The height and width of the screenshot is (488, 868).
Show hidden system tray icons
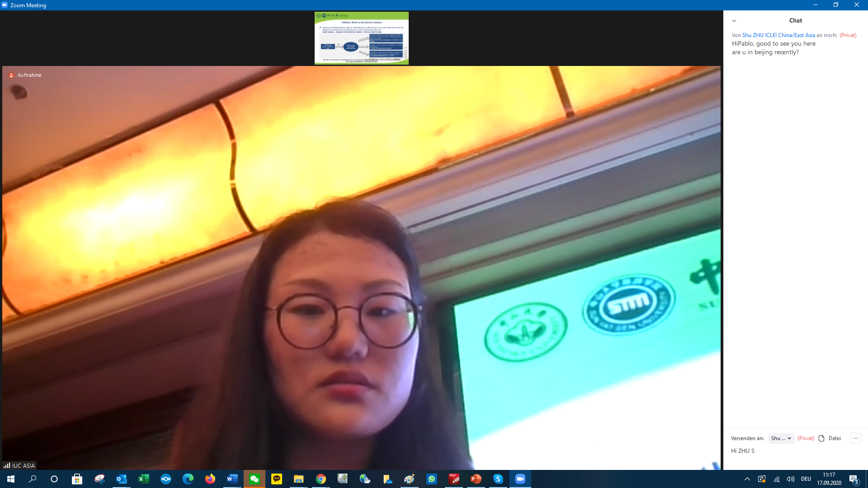click(x=747, y=479)
